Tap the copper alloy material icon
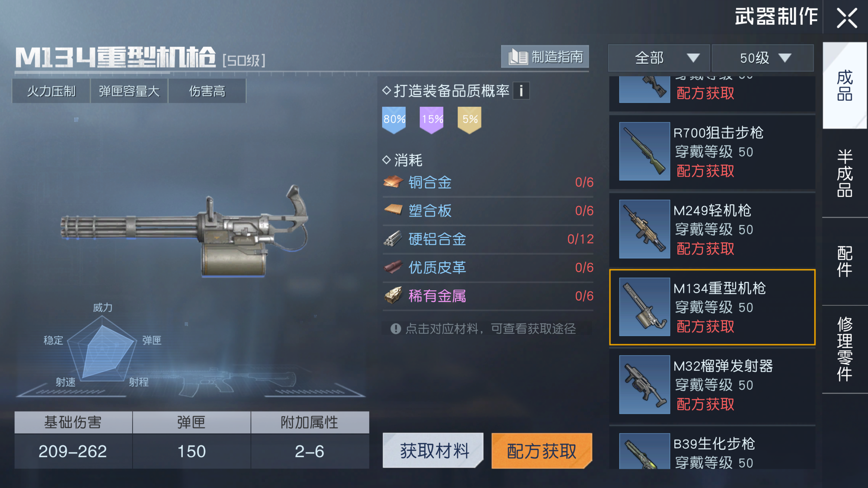The image size is (868, 488). coord(393,182)
